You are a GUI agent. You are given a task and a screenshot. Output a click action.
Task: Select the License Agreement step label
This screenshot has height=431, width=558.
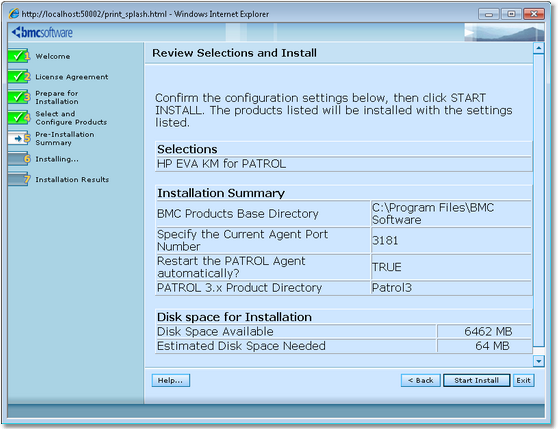point(72,77)
